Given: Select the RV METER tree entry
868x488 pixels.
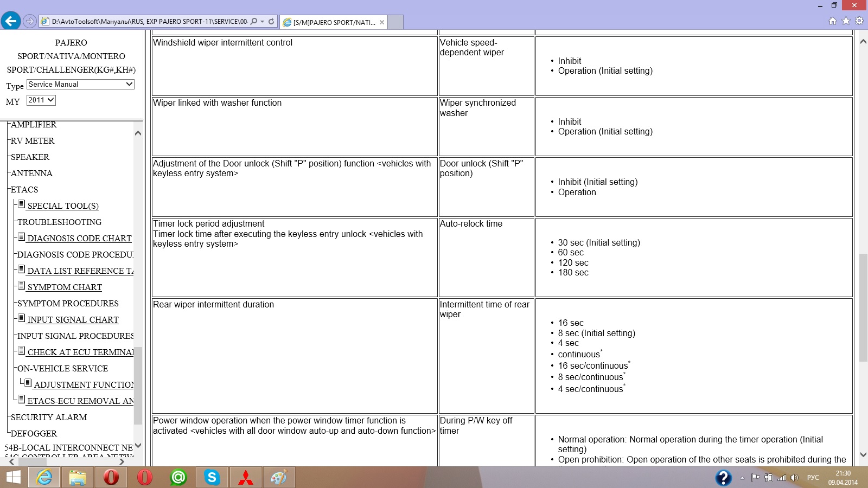Looking at the screenshot, I should tap(32, 140).
